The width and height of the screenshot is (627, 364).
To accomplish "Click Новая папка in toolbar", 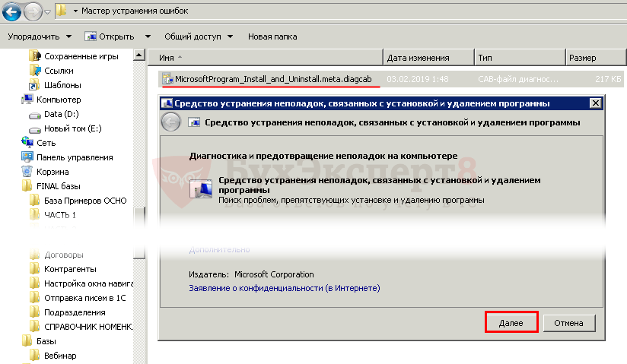I will [x=272, y=36].
